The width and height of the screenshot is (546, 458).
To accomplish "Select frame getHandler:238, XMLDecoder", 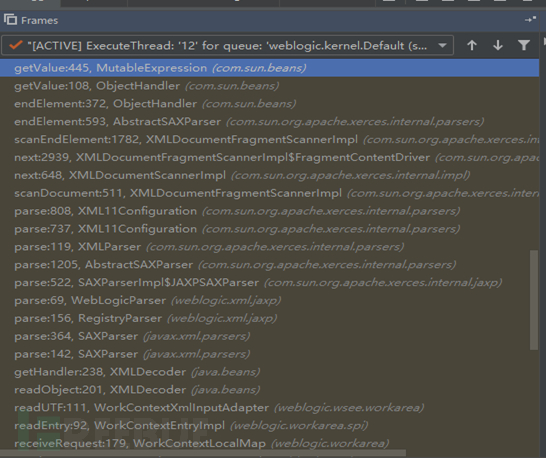I will [270, 372].
